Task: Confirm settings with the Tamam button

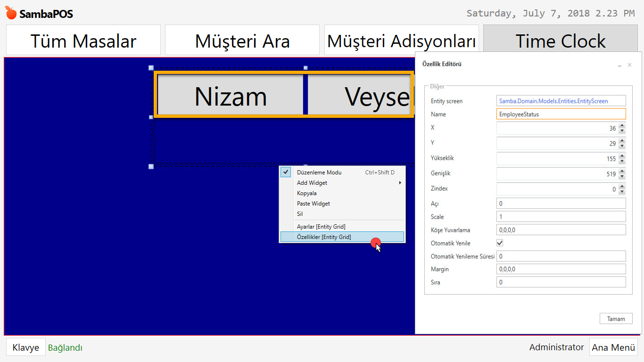Action: click(616, 318)
